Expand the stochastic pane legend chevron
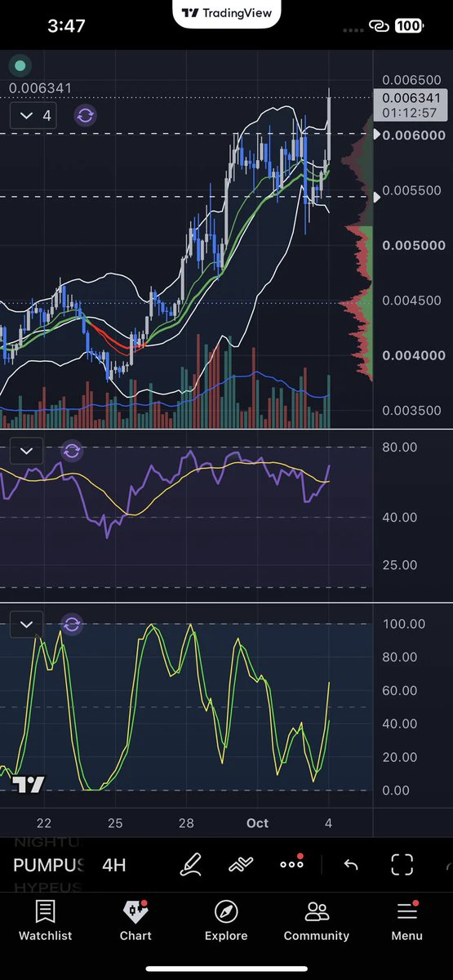The width and height of the screenshot is (453, 980). (26, 625)
